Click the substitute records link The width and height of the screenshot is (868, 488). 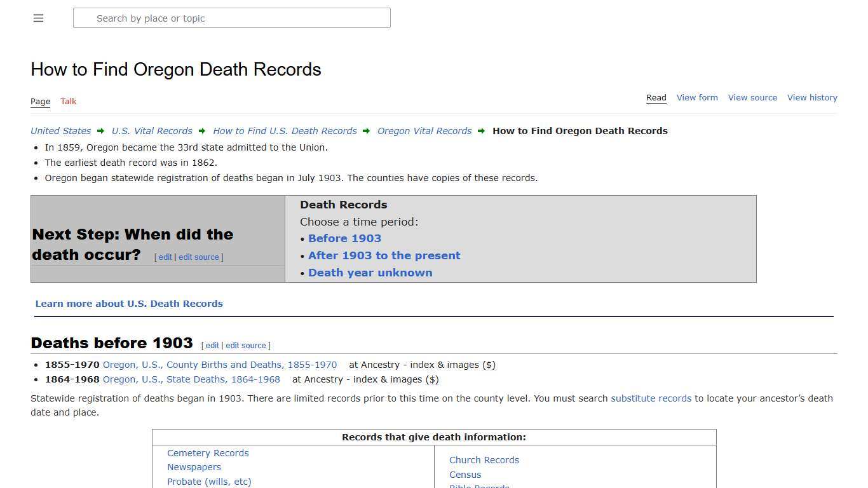tap(651, 398)
